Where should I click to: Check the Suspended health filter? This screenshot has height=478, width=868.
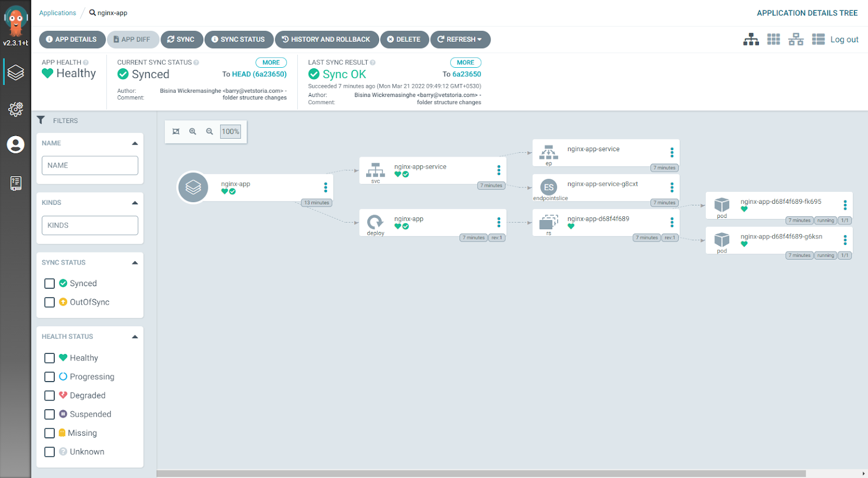click(x=49, y=415)
